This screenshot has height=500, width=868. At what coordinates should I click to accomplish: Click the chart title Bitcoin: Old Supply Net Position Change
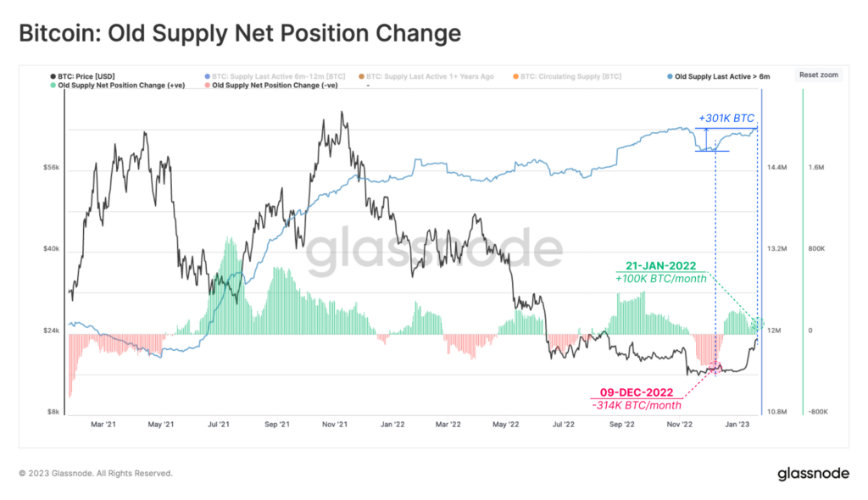(x=240, y=33)
